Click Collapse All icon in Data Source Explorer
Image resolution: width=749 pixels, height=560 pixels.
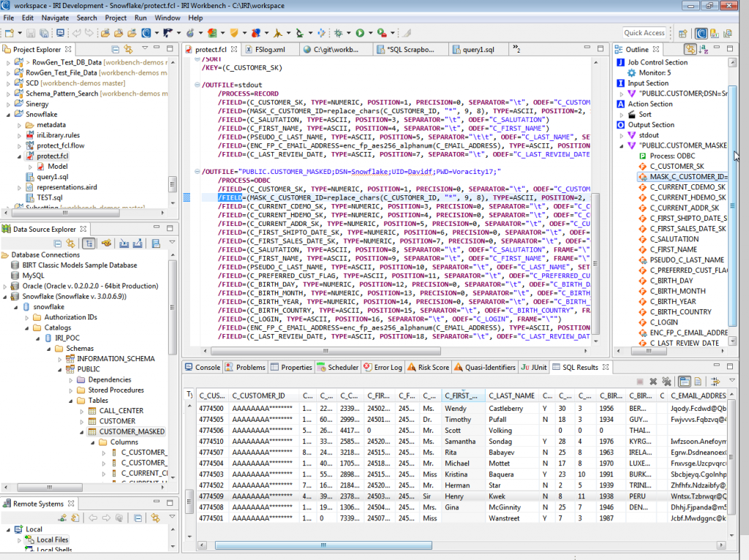pos(57,243)
